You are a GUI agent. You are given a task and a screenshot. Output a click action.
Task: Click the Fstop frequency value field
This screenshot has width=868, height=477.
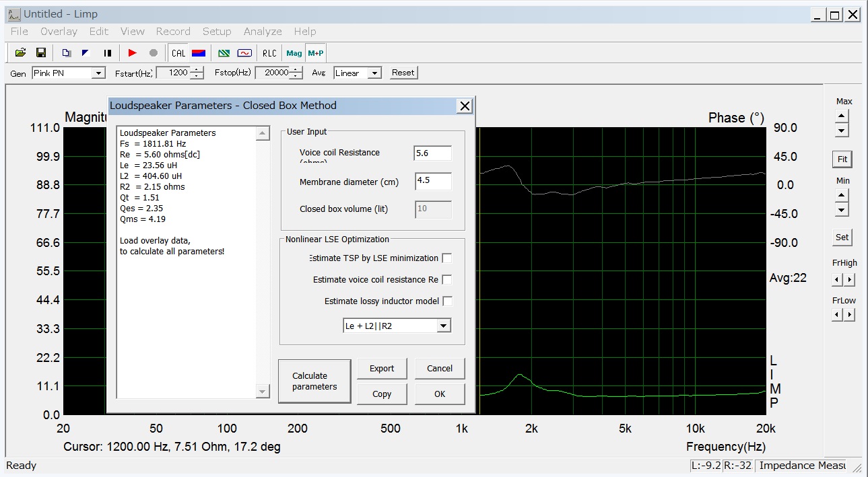[x=272, y=73]
